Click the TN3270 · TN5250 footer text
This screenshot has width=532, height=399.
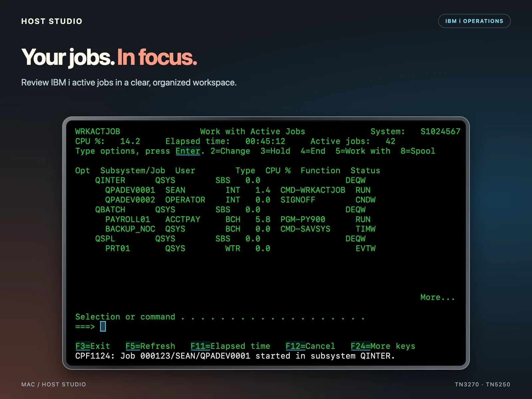pos(482,384)
